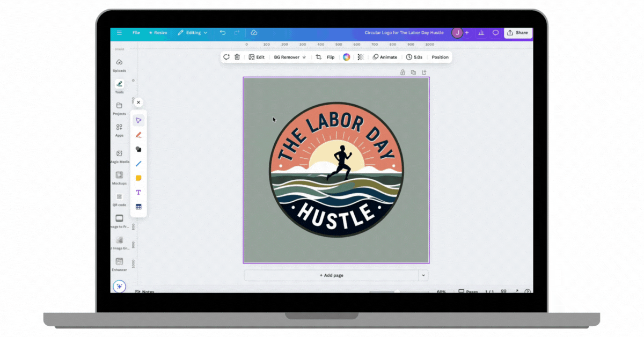Screen dimensions: 644x337
Task: Open the Projects sidebar panel
Action: point(119,108)
